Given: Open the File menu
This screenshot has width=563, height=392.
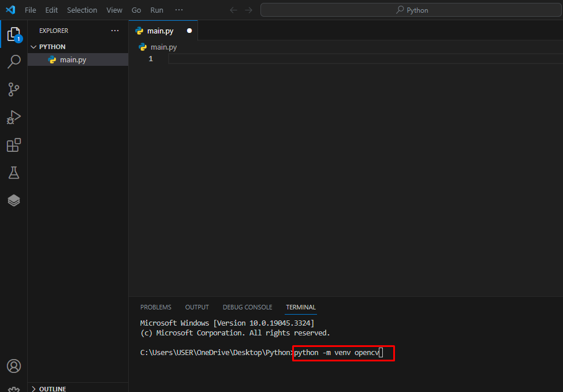Looking at the screenshot, I should pos(31,10).
